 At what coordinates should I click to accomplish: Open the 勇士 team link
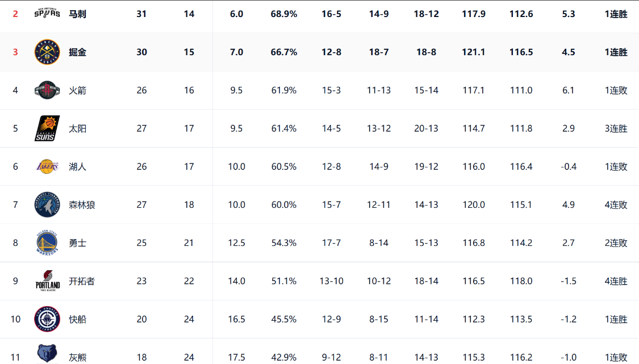tap(77, 243)
